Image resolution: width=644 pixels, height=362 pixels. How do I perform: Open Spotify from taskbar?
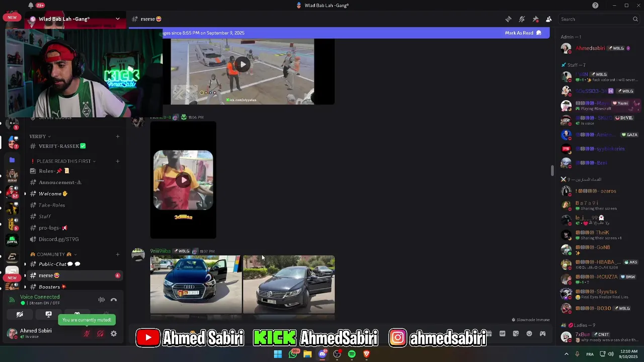click(x=352, y=354)
